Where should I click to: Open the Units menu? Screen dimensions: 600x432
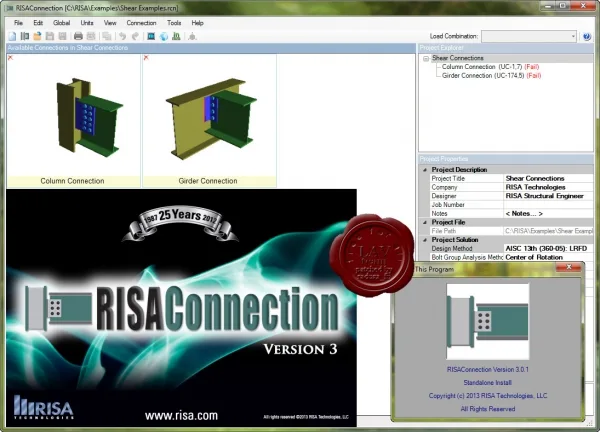[87, 23]
